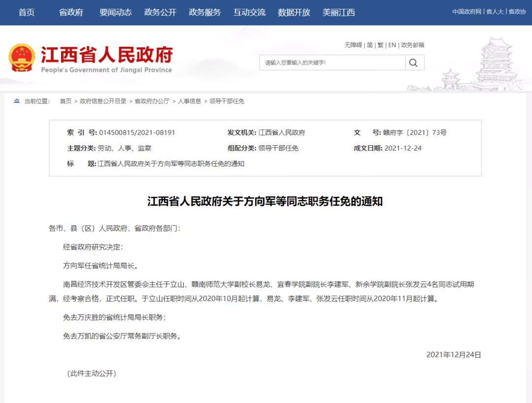Screen dimensions: 532x403
Task: Click the home icon beside 当前位置
Action: [x=15, y=101]
